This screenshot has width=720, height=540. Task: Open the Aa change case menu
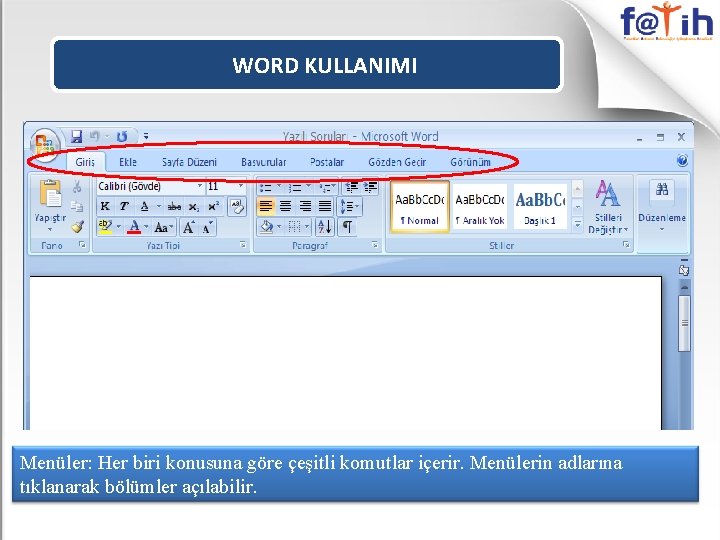click(163, 227)
